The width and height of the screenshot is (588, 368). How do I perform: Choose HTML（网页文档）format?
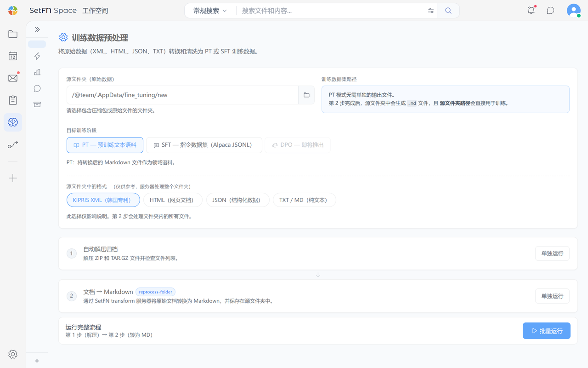tap(173, 200)
